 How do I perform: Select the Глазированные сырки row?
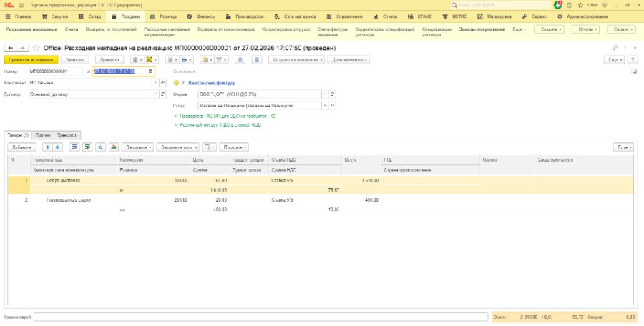(321, 204)
